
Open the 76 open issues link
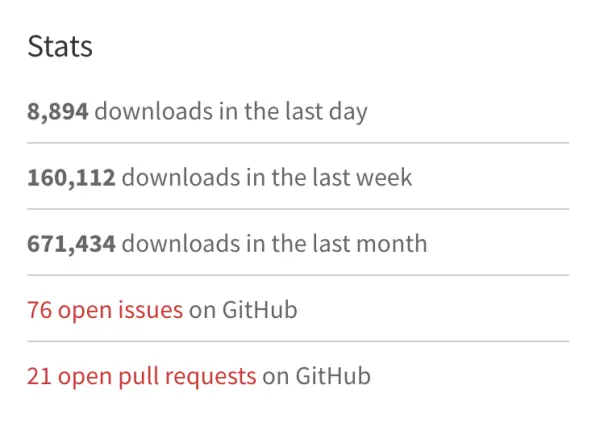[105, 310]
